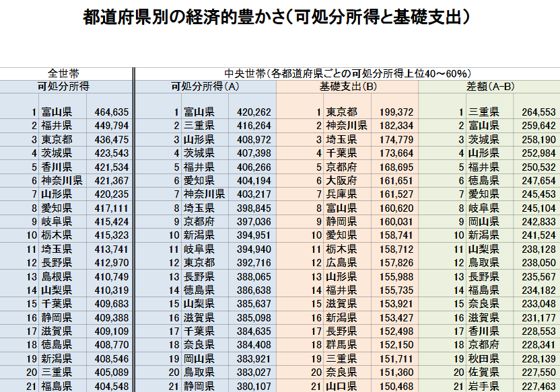Viewport: 560px width, 392px height.
Task: Select the 全世帯 header cell
Action: (63, 73)
